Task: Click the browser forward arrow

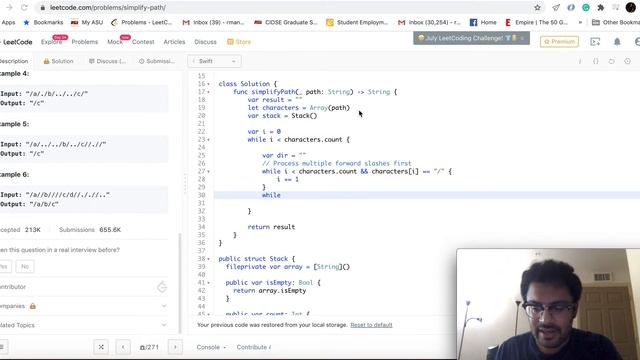Action: [x=9, y=7]
